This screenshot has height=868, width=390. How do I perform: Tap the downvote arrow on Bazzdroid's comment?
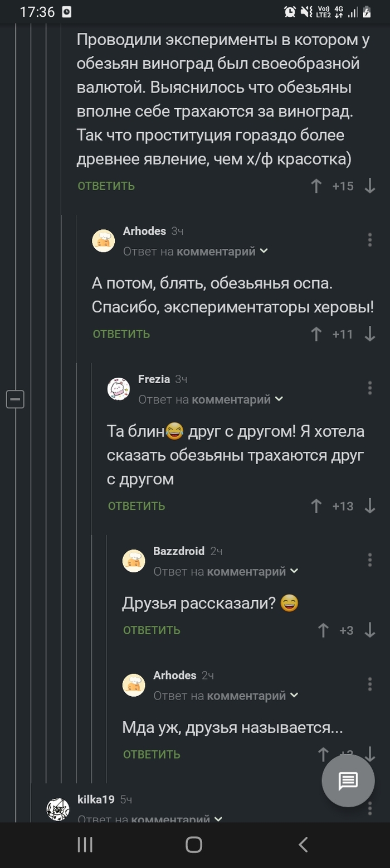[369, 630]
